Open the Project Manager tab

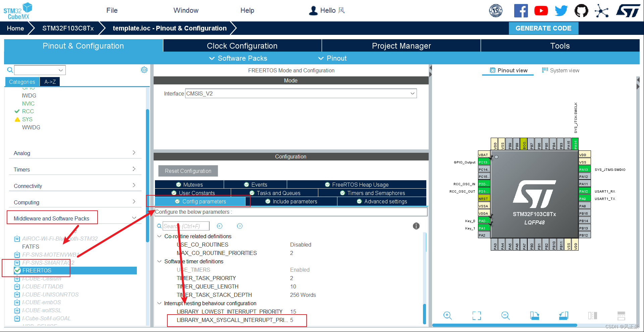[x=401, y=46]
